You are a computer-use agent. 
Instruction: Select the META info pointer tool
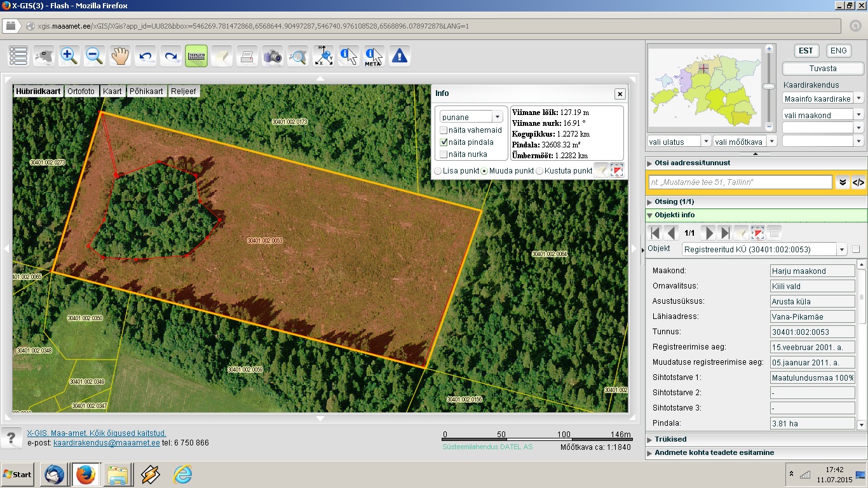coord(374,56)
